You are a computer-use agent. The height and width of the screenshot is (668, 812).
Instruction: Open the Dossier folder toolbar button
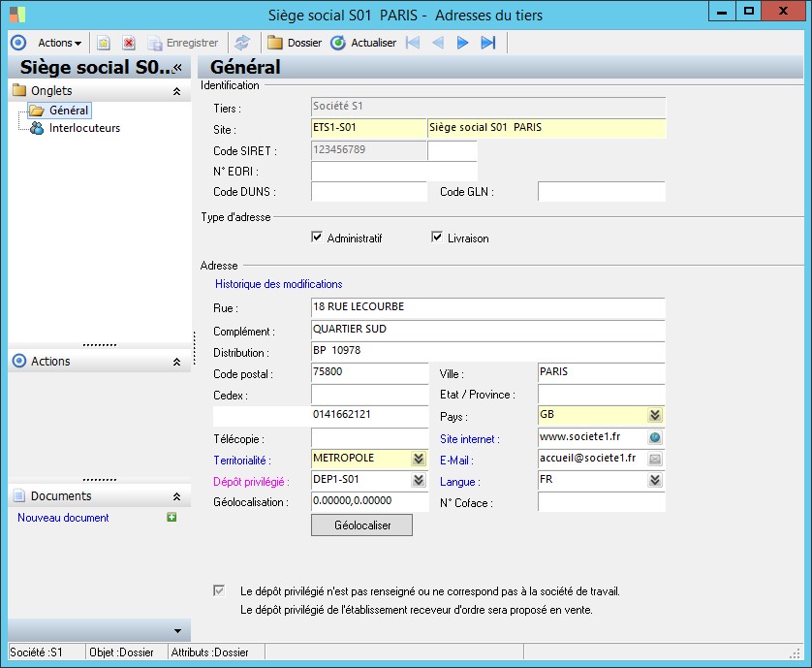[x=295, y=43]
